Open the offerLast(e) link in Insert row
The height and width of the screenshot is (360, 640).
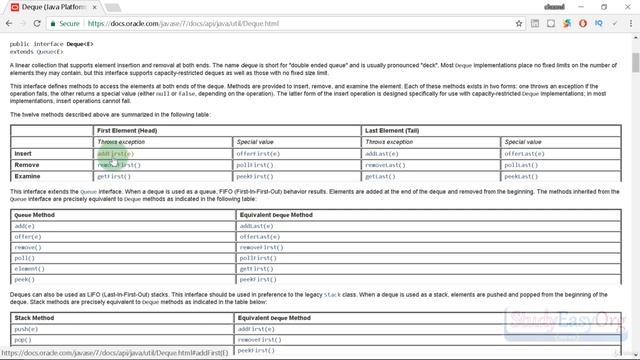point(524,154)
